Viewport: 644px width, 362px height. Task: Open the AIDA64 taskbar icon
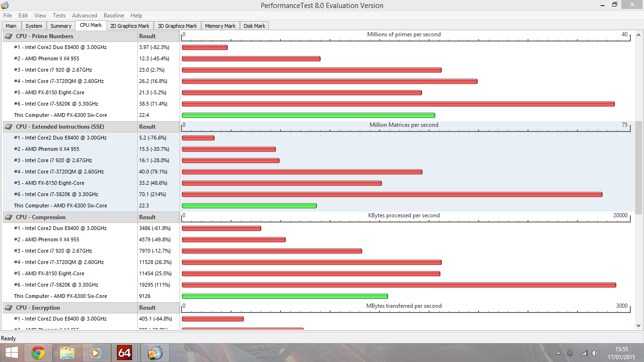click(x=125, y=353)
